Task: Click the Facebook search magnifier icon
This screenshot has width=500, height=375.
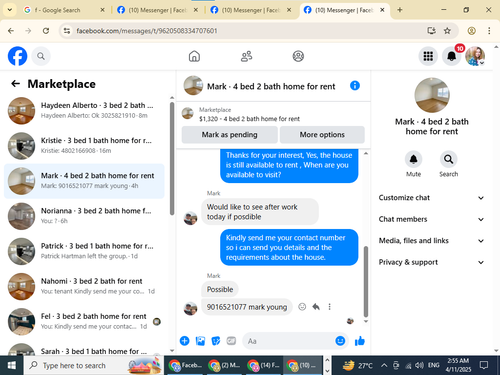Action: tap(41, 56)
